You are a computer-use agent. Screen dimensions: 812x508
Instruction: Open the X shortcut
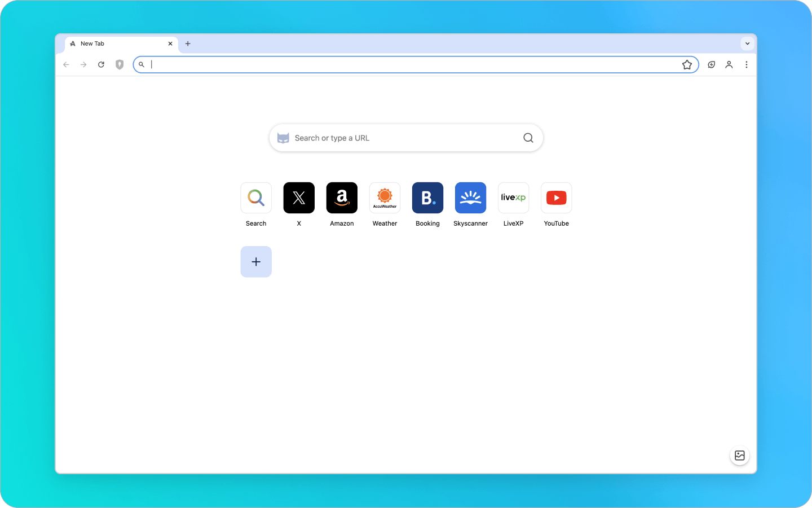(299, 198)
